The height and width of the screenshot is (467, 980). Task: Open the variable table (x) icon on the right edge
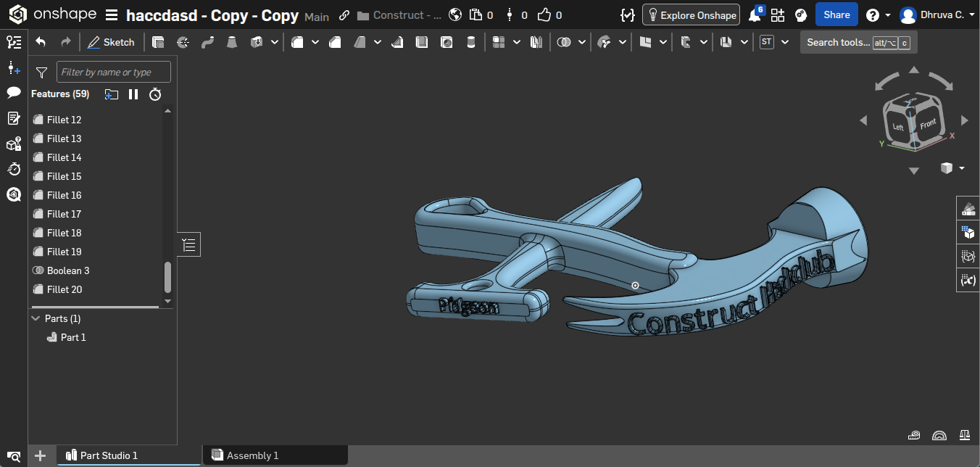coord(968,279)
